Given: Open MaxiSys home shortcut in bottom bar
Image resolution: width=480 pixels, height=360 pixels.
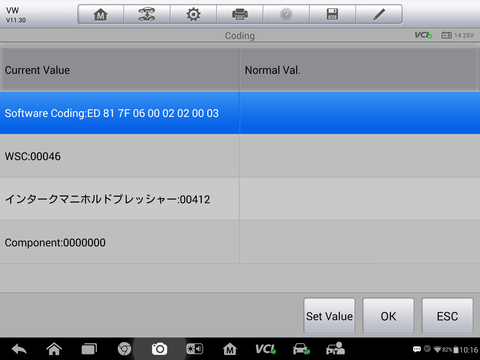Looking at the screenshot, I should [x=230, y=349].
